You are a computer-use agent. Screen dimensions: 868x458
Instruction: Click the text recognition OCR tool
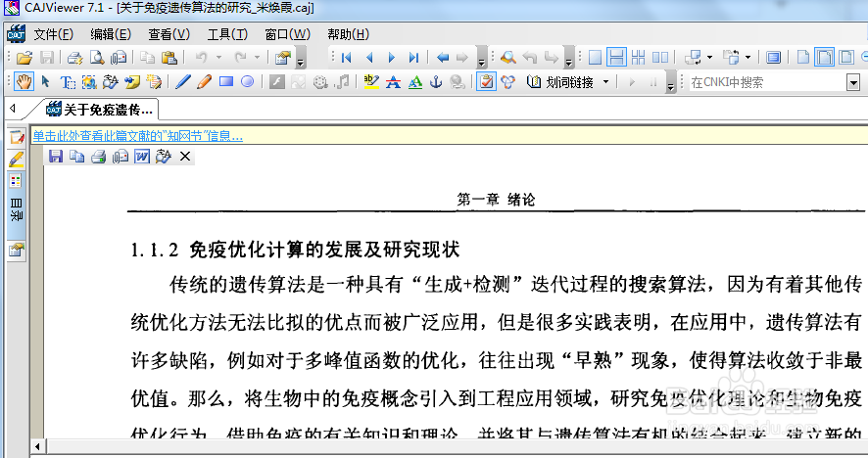111,82
